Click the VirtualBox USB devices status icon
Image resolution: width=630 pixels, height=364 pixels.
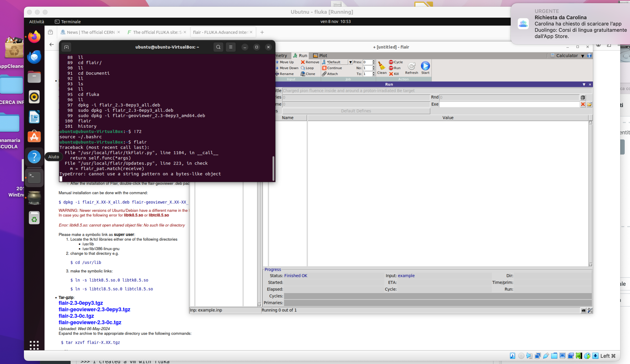546,356
